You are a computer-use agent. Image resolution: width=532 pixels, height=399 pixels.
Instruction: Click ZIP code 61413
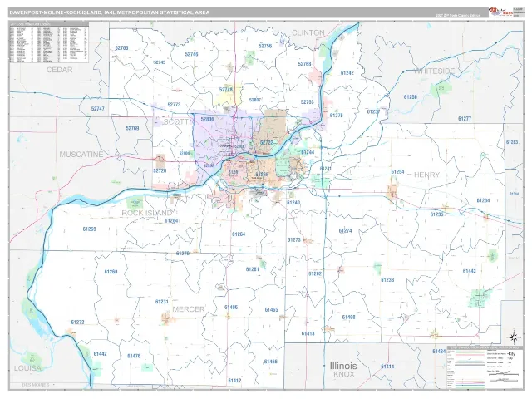[x=308, y=334]
